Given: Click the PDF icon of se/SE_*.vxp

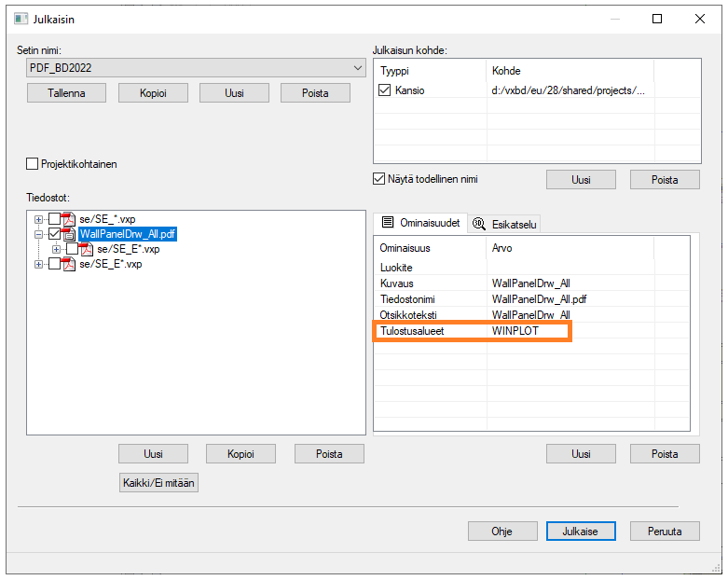Looking at the screenshot, I should click(69, 219).
